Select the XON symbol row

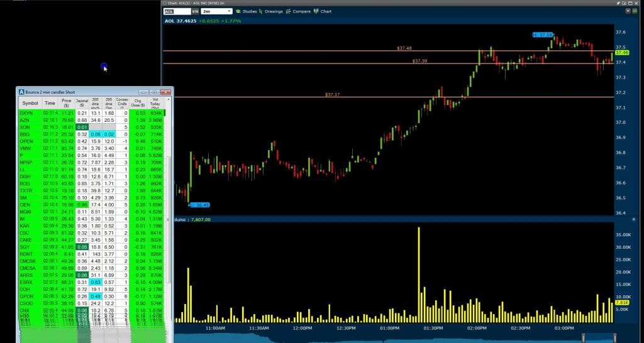coord(92,127)
